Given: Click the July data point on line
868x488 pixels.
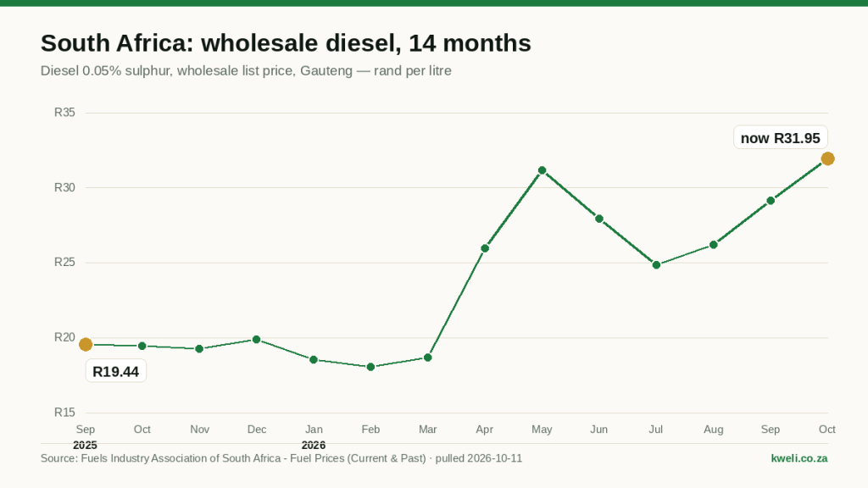Looking at the screenshot, I should (x=657, y=265).
